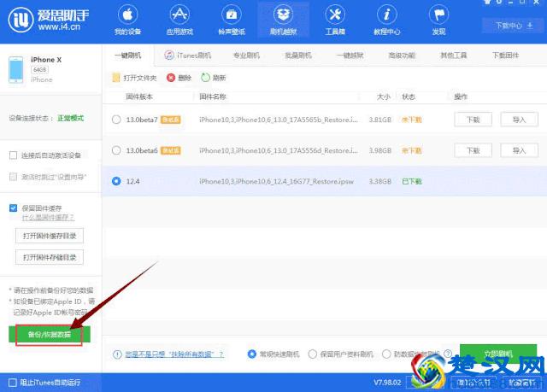Open the 抹除所有数据 question link
Viewport: 547px width, 392px height.
click(174, 354)
